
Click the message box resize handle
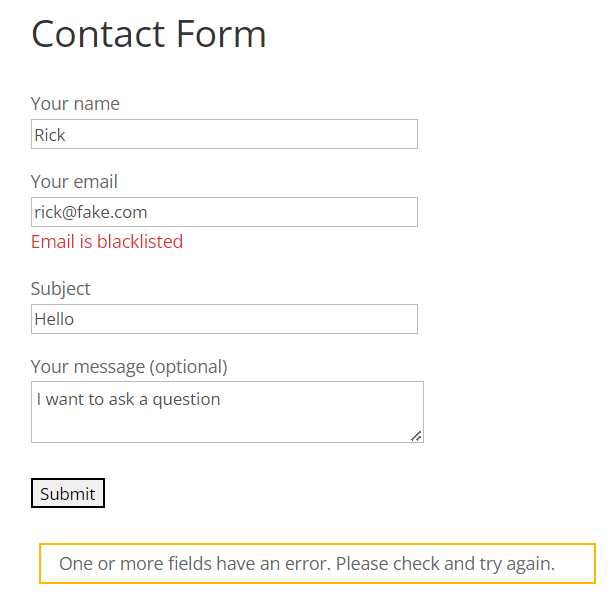pos(416,435)
